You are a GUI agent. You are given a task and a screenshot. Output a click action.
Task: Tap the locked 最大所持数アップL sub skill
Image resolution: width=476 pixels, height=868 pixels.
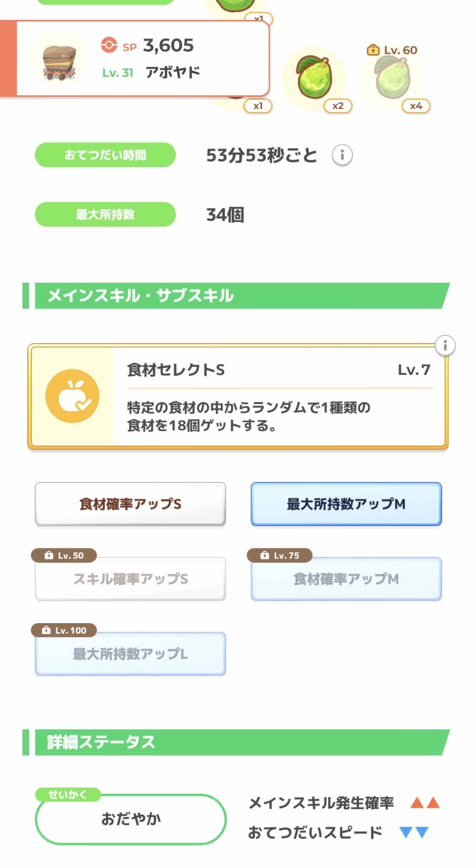click(130, 654)
